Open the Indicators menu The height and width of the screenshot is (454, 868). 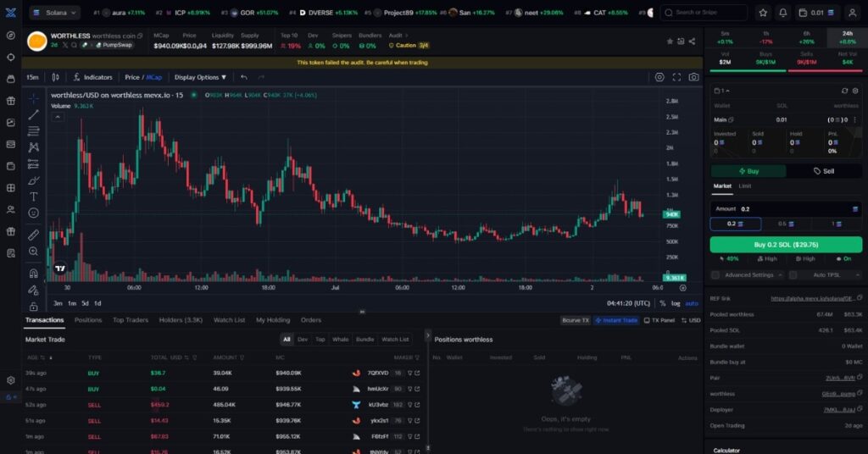click(x=92, y=77)
